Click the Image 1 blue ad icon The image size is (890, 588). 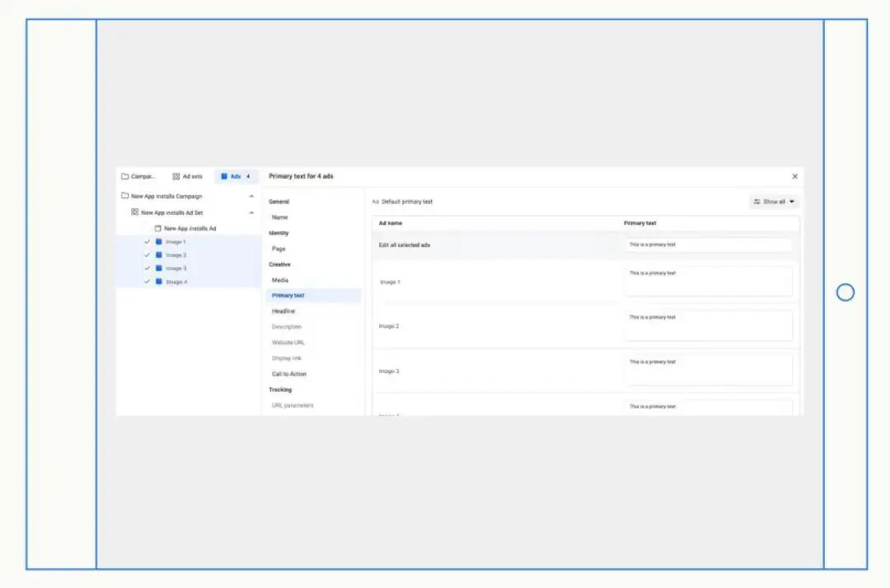point(159,241)
